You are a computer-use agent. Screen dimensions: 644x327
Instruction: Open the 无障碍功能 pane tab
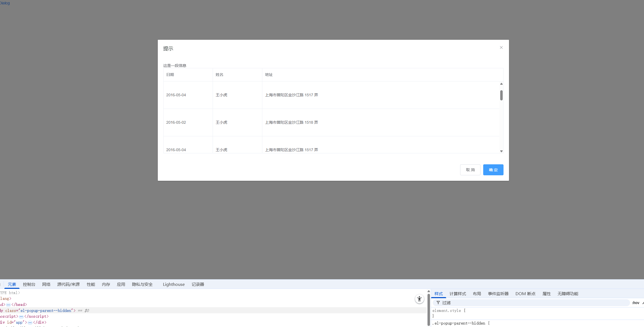(x=568, y=294)
